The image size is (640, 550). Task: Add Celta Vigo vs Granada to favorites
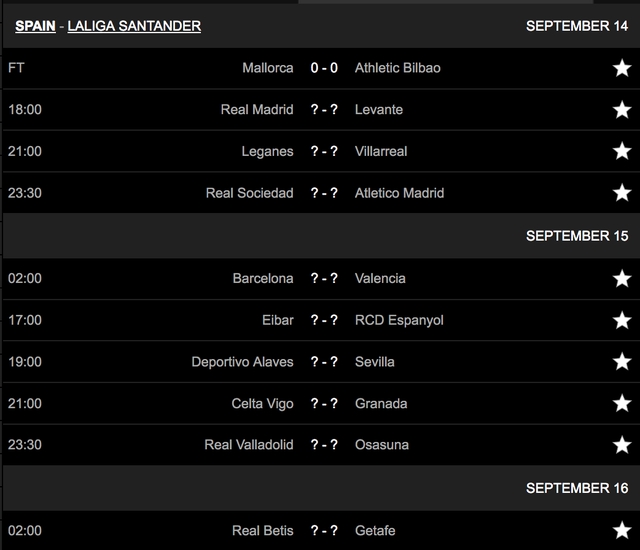tap(622, 404)
